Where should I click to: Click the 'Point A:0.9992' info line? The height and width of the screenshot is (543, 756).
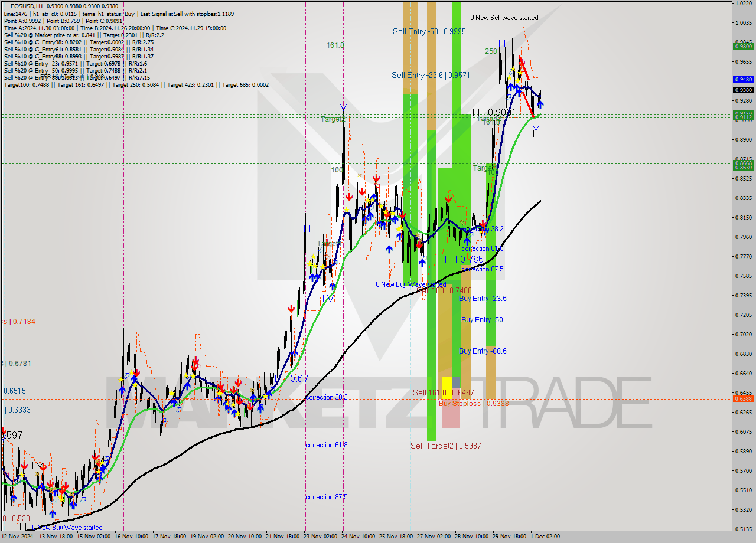pos(24,21)
